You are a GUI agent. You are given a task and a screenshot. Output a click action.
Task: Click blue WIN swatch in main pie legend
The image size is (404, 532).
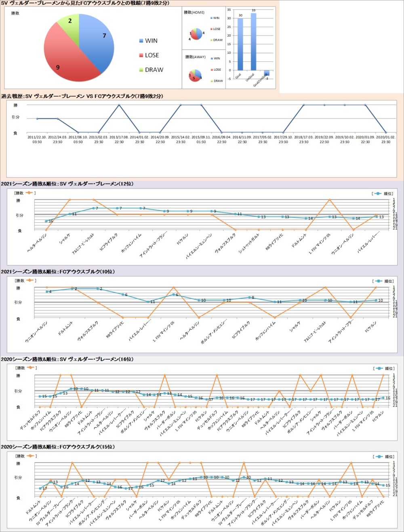(141, 41)
